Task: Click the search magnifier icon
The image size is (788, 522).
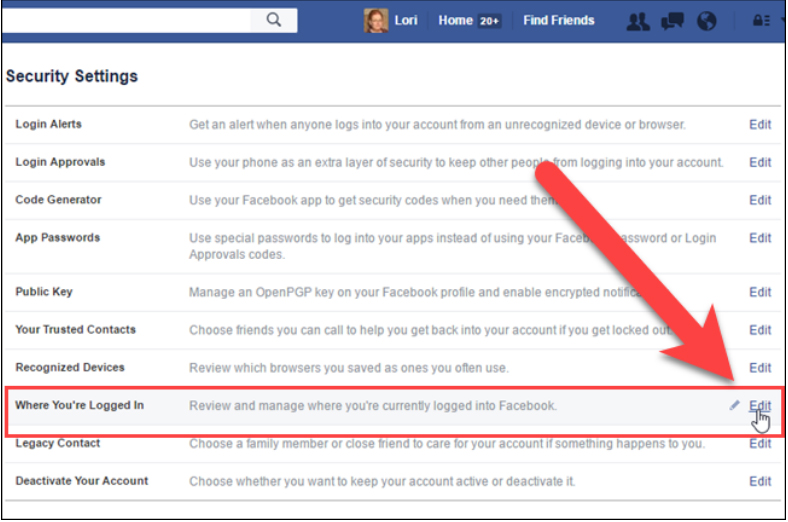Action: tap(274, 20)
